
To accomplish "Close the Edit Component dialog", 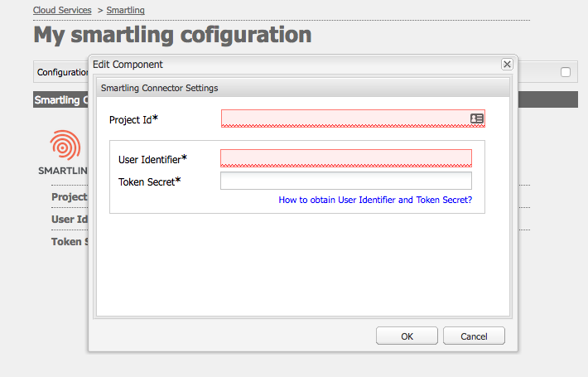I will [x=507, y=65].
